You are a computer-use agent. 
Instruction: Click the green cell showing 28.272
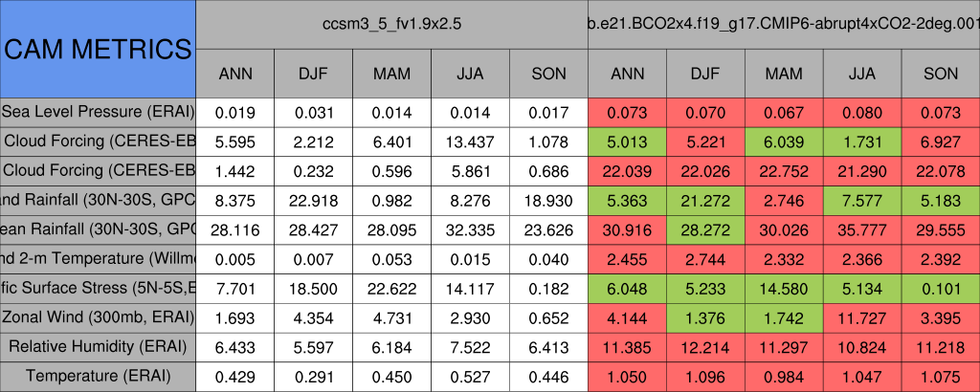[705, 229]
